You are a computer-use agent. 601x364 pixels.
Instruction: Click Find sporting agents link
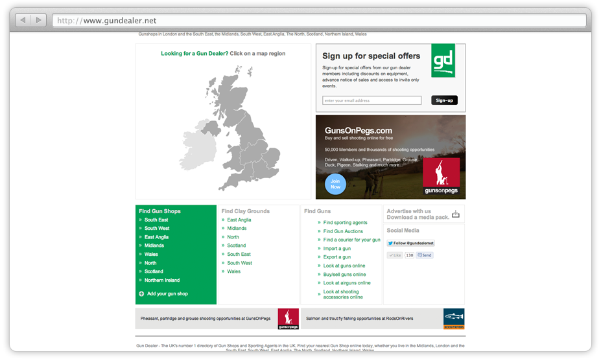coord(346,222)
